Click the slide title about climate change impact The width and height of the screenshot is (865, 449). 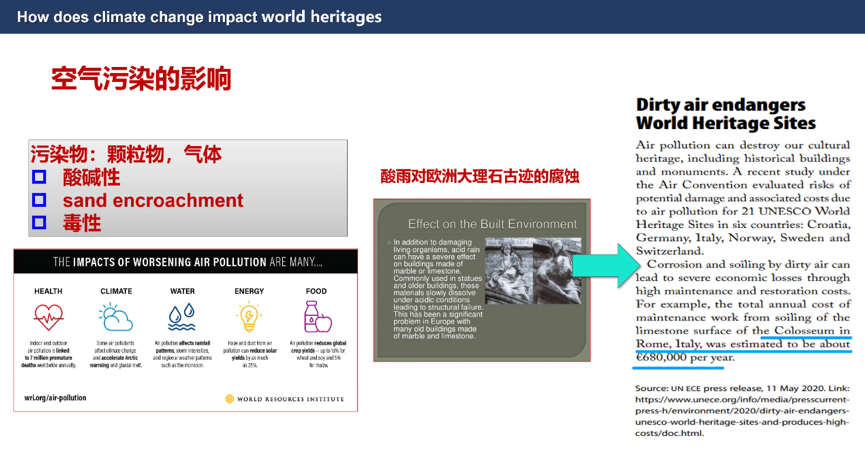(x=199, y=17)
